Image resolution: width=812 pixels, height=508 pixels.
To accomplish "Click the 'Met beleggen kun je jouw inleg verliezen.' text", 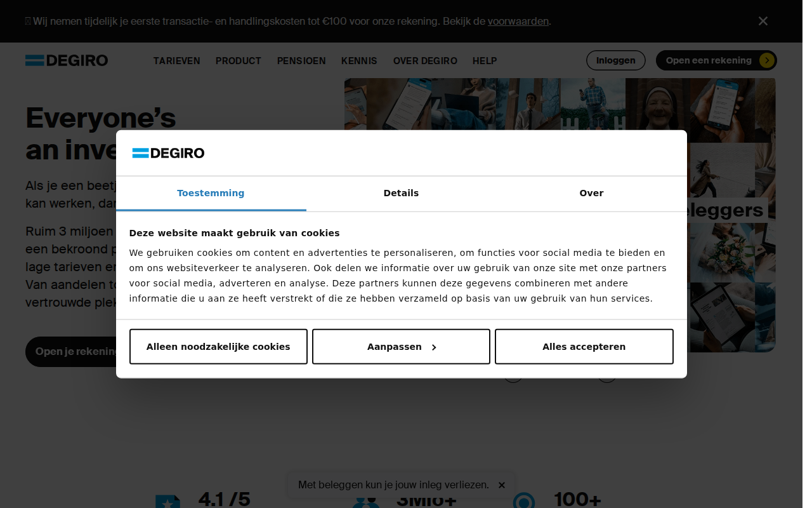I will click(393, 485).
